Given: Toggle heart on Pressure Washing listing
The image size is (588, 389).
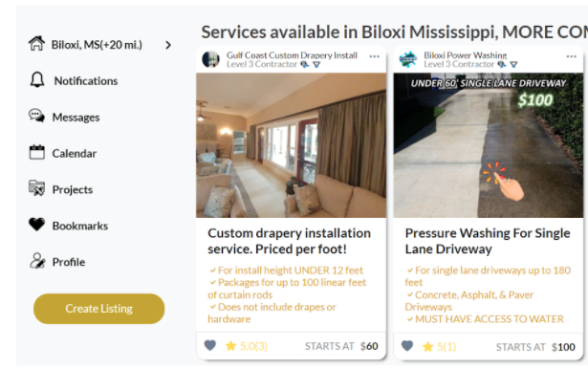Looking at the screenshot, I should point(407,346).
